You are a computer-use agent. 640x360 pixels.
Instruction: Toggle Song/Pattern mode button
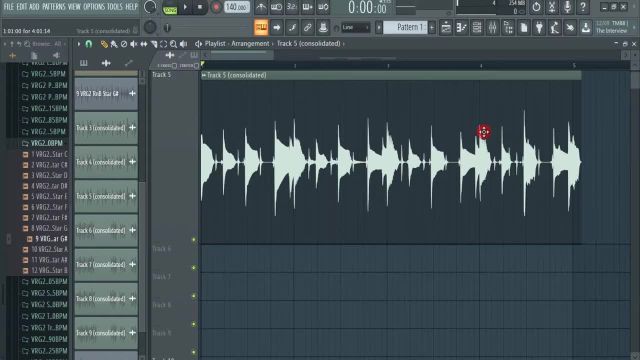[170, 7]
